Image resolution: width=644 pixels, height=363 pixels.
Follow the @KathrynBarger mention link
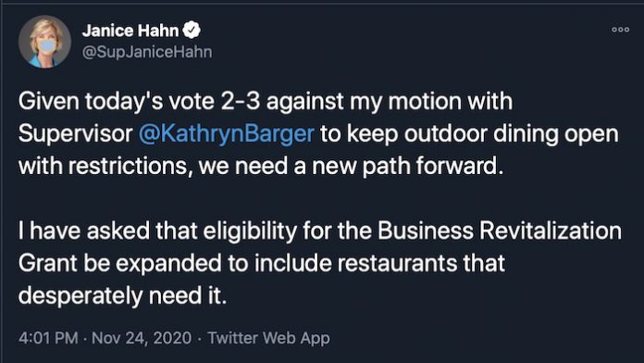[227, 134]
